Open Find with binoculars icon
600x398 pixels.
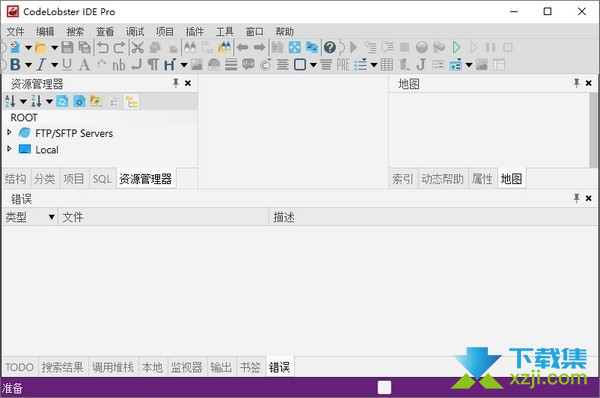pos(190,47)
